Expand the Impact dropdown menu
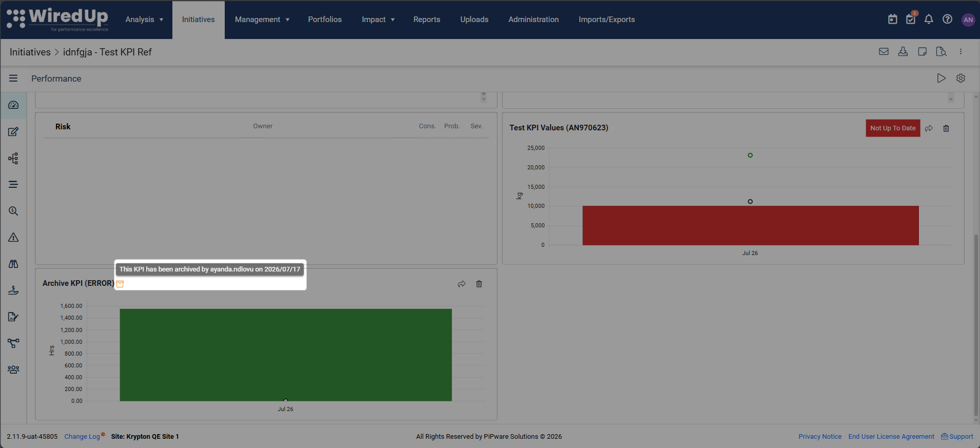Image resolution: width=980 pixels, height=448 pixels. pyautogui.click(x=378, y=20)
